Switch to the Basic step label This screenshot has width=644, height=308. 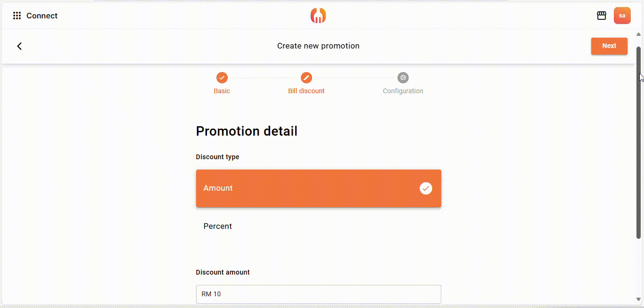click(222, 91)
